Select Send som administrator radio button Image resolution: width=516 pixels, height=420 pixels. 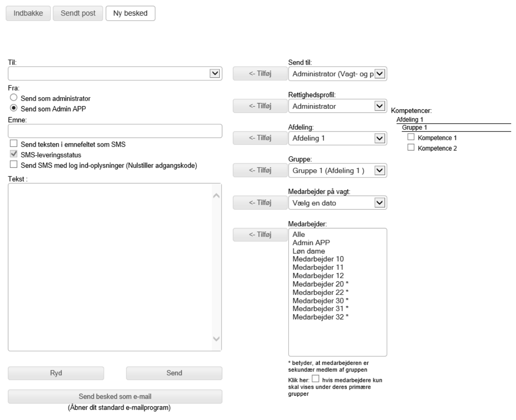(14, 98)
